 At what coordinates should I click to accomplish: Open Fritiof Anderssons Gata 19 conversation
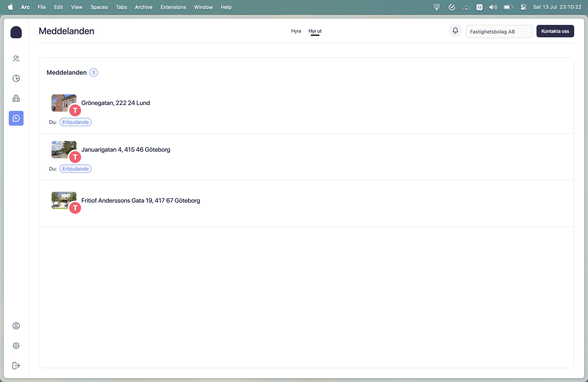pos(140,200)
